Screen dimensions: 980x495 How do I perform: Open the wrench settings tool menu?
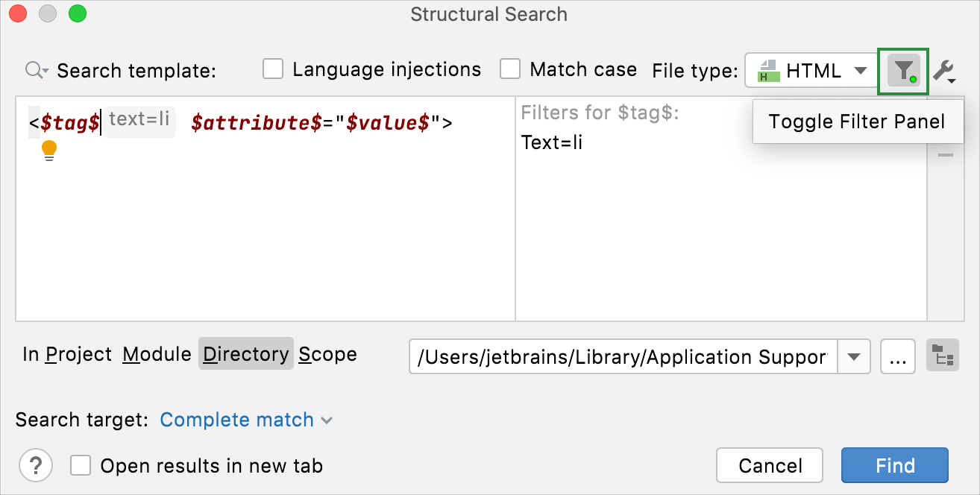point(942,71)
